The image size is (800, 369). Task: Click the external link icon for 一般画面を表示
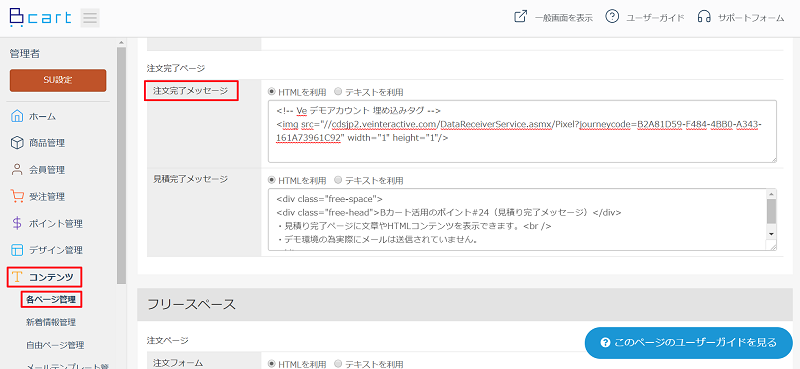[x=520, y=17]
